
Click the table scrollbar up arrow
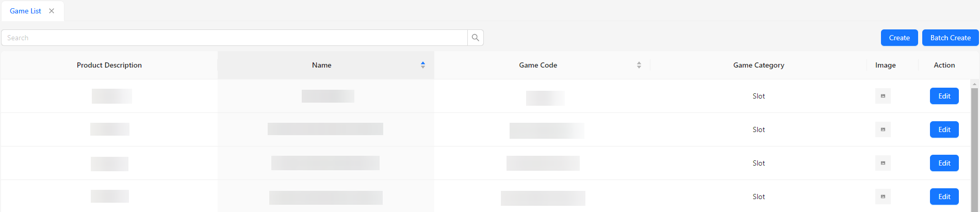pos(974,84)
